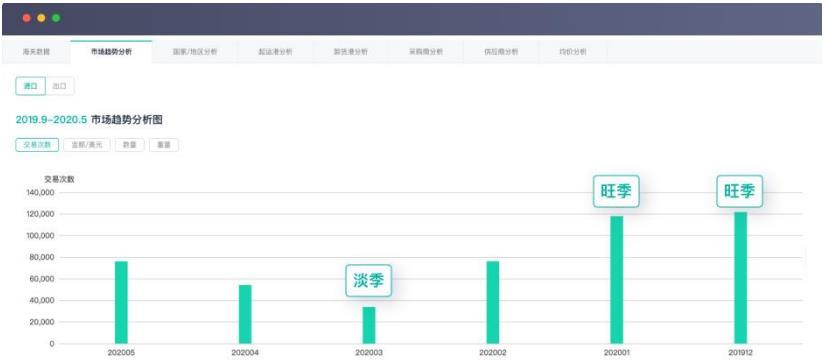Click the tall 201912 bar

point(740,278)
